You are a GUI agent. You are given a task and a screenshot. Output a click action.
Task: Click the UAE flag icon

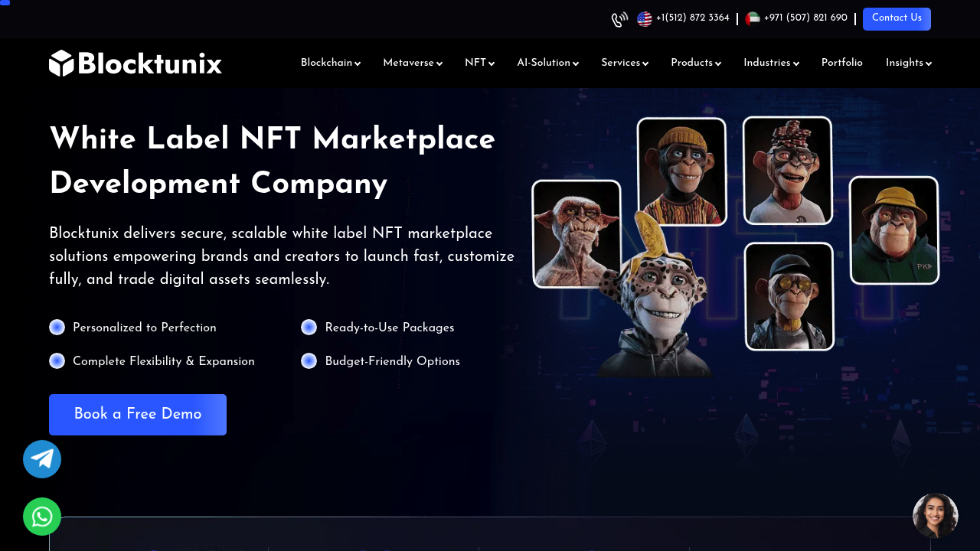click(753, 19)
